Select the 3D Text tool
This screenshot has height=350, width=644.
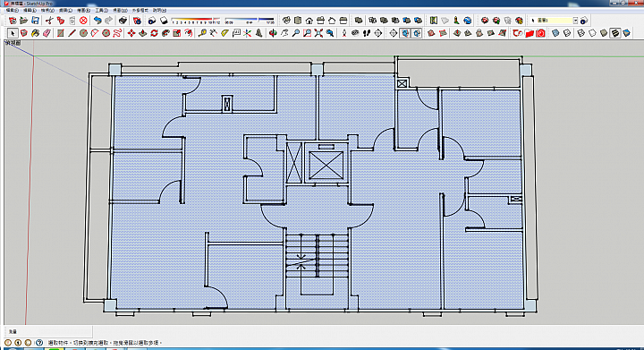258,33
